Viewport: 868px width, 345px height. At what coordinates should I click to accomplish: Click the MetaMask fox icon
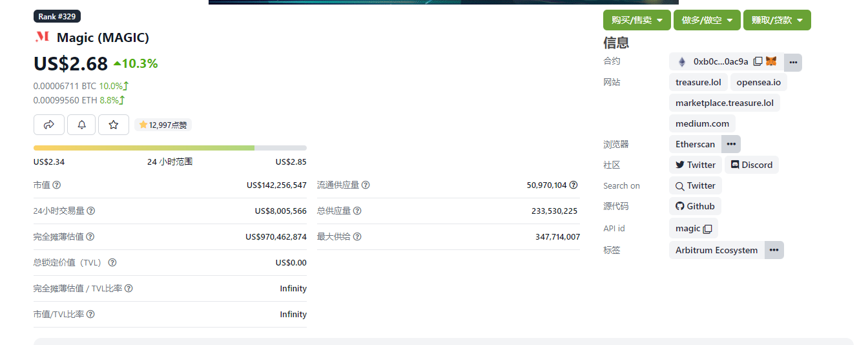(771, 61)
